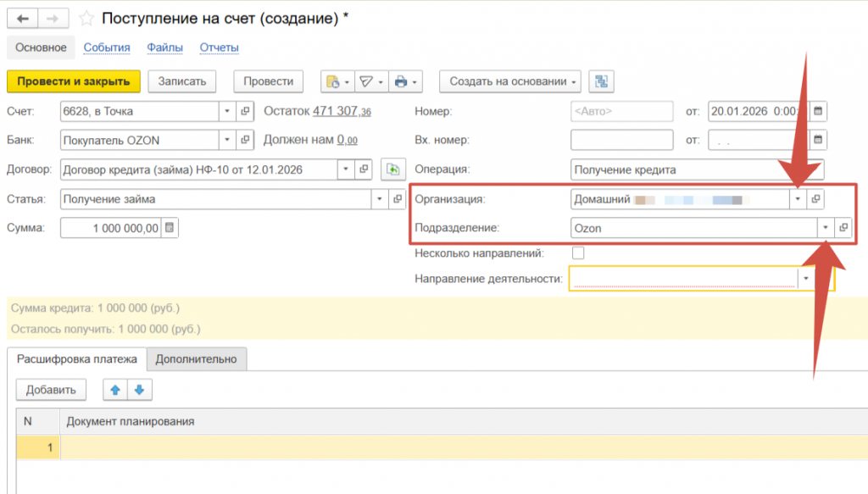
Task: Open calendar picker for document date
Action: (x=819, y=111)
